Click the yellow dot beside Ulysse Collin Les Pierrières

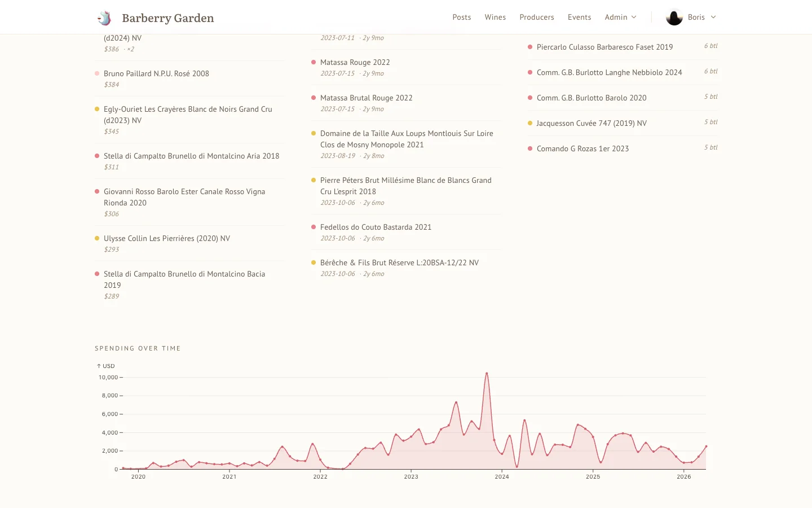point(96,238)
